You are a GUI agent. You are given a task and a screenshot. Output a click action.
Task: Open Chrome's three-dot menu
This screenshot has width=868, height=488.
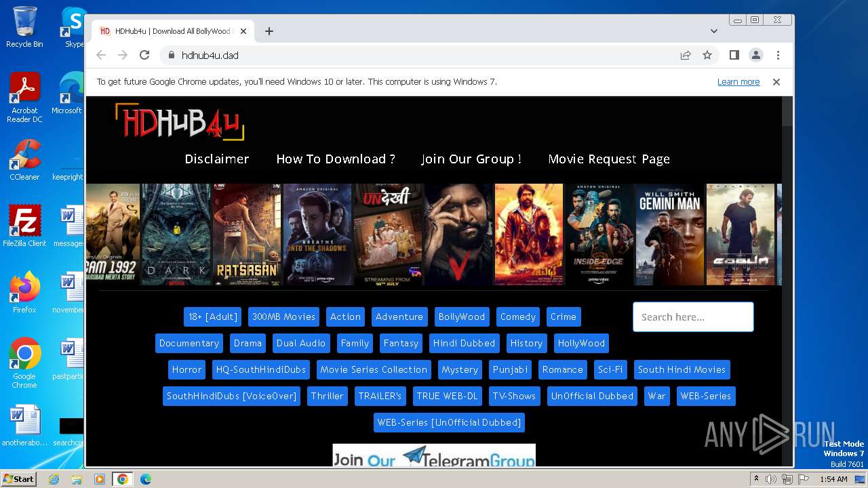click(778, 56)
